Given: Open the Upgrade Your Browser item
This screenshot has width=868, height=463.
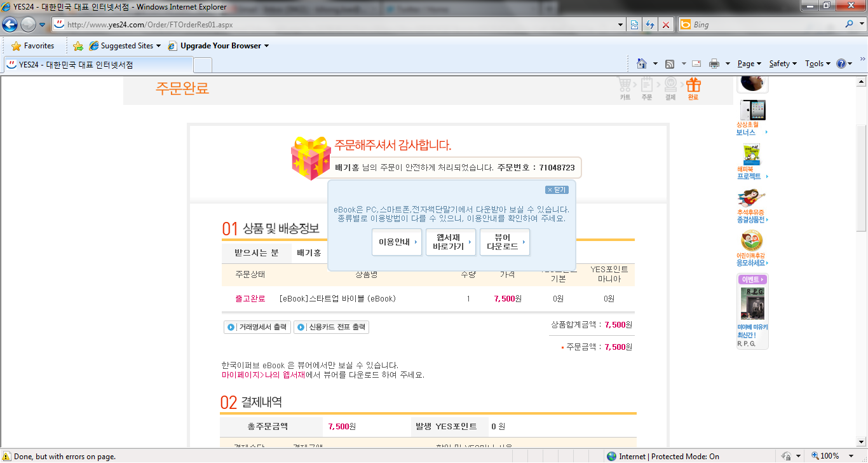Looking at the screenshot, I should pyautogui.click(x=219, y=46).
